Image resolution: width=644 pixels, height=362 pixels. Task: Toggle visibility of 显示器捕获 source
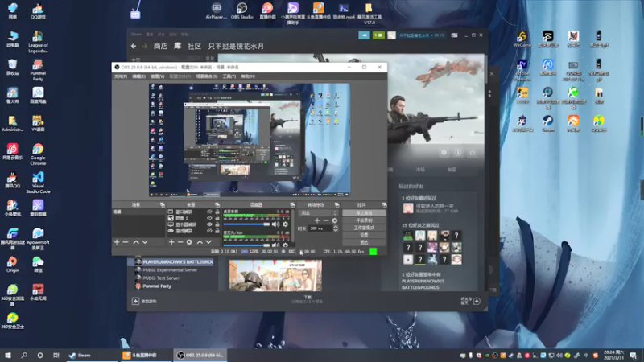[209, 224]
